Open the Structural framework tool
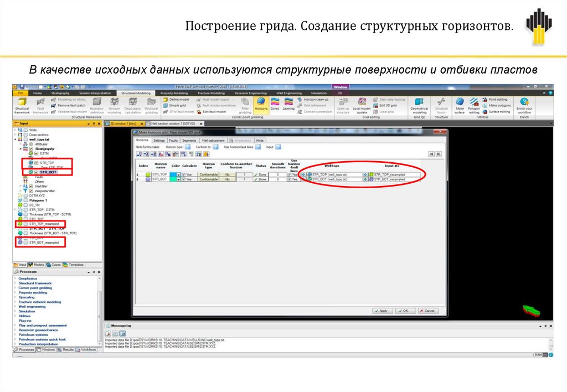The width and height of the screenshot is (567, 392). (22, 105)
